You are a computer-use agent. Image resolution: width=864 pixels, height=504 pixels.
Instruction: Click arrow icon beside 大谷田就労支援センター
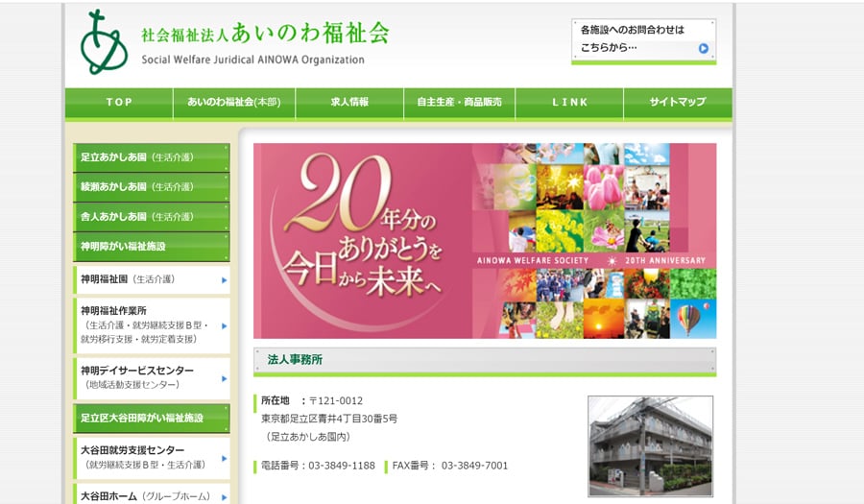pos(225,458)
